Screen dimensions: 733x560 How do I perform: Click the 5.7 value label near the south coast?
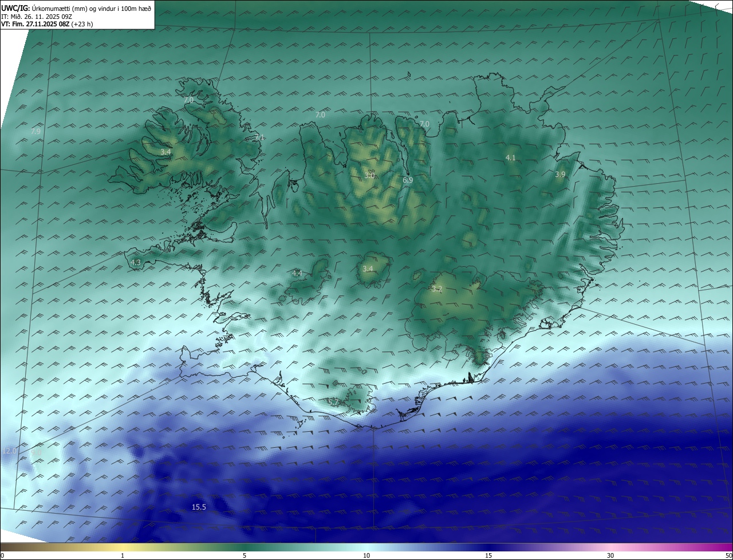333,402
